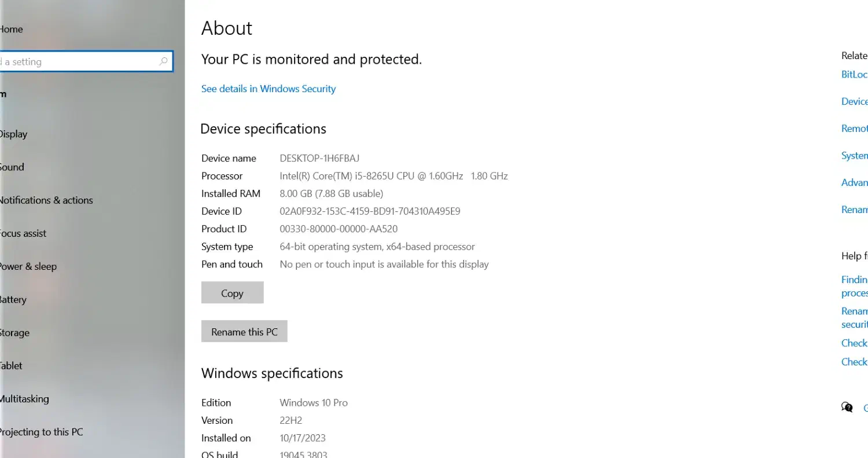
Task: Select Projecting to this PC
Action: 41,431
